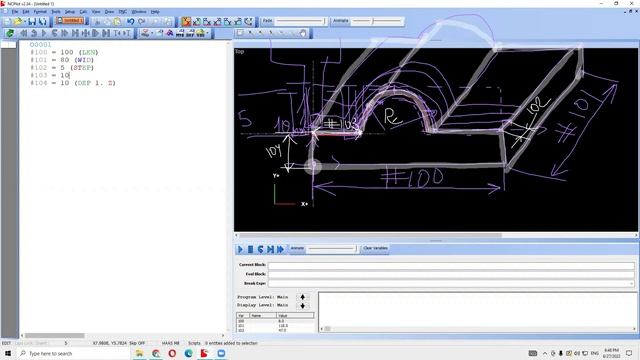Click the orange highlighted view mode icon

pyautogui.click(x=187, y=21)
